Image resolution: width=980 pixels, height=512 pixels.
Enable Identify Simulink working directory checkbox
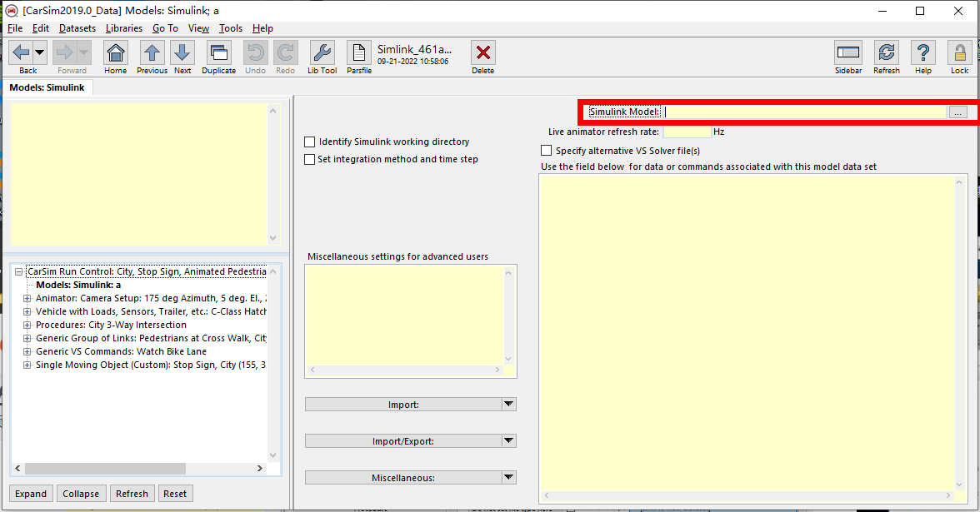click(309, 142)
